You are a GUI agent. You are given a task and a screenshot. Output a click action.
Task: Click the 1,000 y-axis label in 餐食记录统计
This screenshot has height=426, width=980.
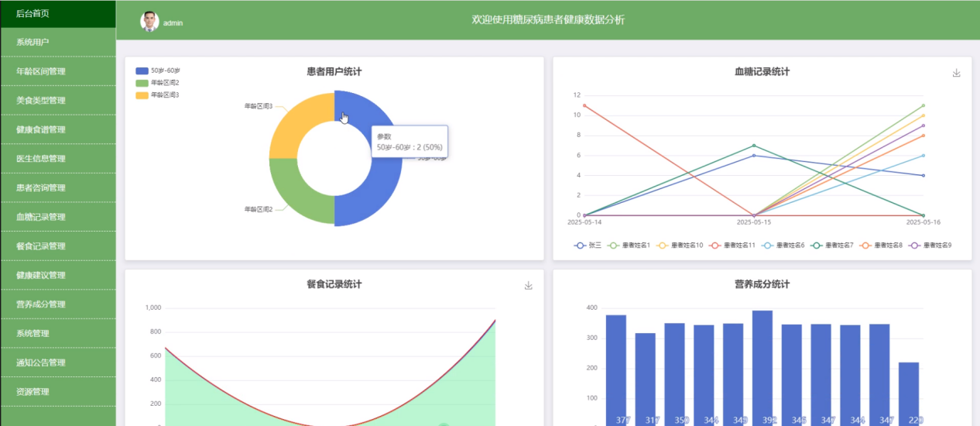point(152,308)
